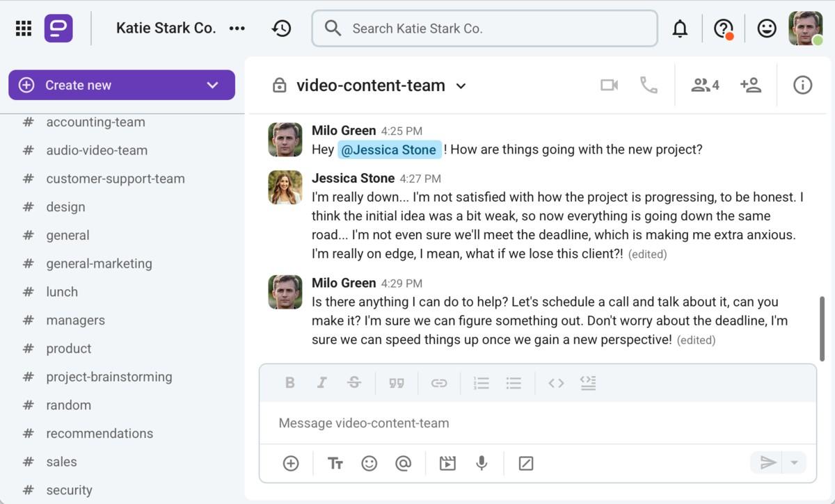Toggle bold text formatting

290,383
